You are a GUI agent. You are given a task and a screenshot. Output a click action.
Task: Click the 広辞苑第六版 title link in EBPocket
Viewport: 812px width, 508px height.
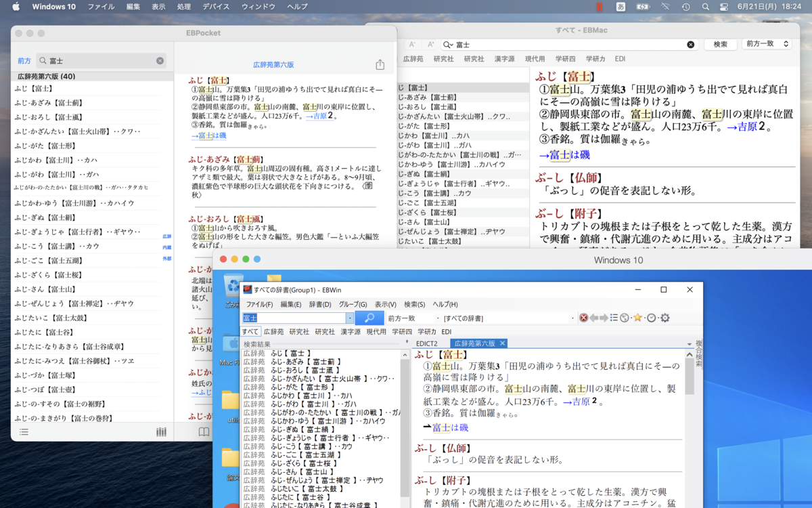[273, 64]
